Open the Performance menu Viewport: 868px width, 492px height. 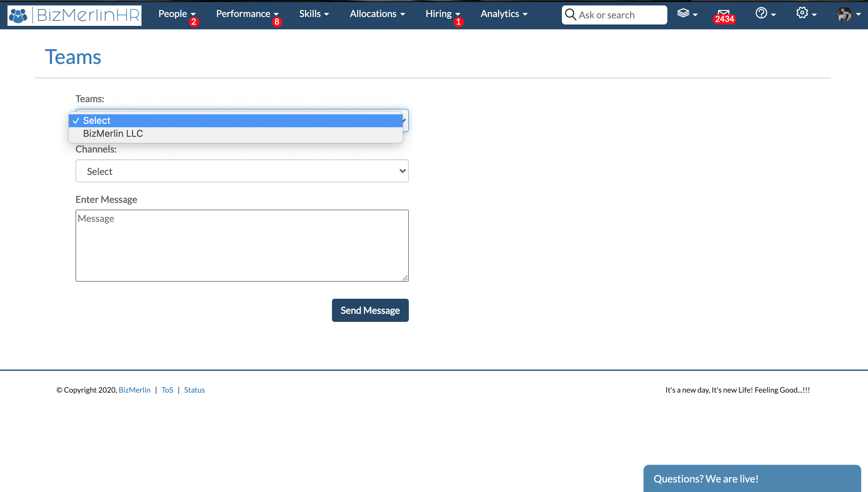click(x=247, y=14)
